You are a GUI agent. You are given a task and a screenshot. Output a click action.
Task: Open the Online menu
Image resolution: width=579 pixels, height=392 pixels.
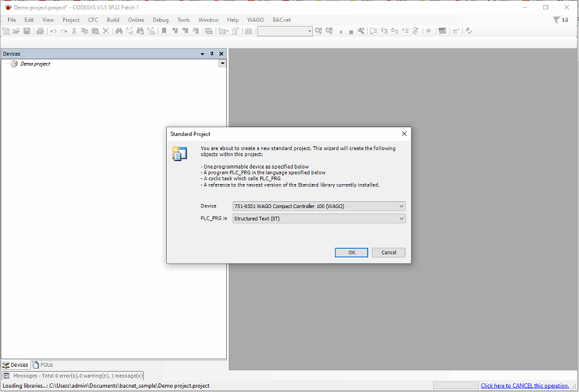tap(136, 20)
